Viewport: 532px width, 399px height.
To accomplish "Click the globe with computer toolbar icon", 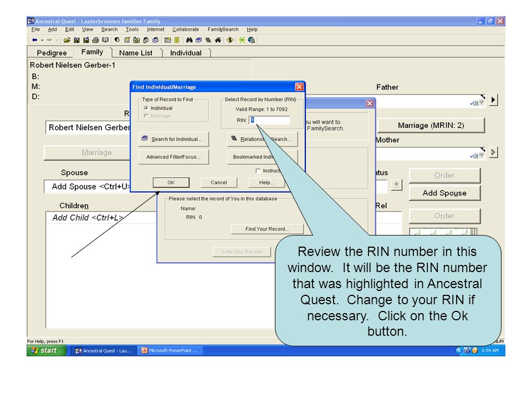I will (x=252, y=40).
